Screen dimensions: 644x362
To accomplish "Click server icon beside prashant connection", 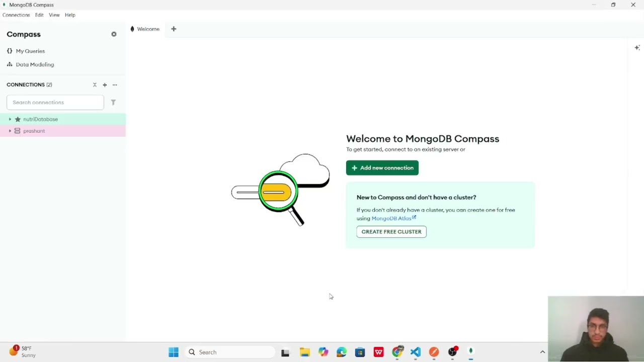I will pyautogui.click(x=18, y=131).
